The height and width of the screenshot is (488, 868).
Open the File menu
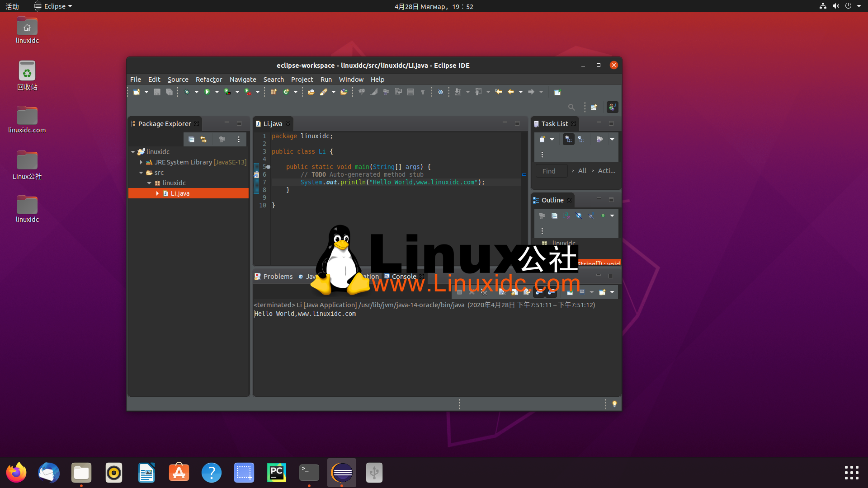click(x=136, y=79)
